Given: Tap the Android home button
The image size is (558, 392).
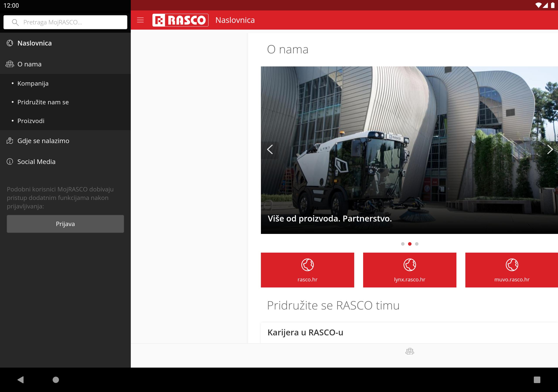Looking at the screenshot, I should coord(56,380).
